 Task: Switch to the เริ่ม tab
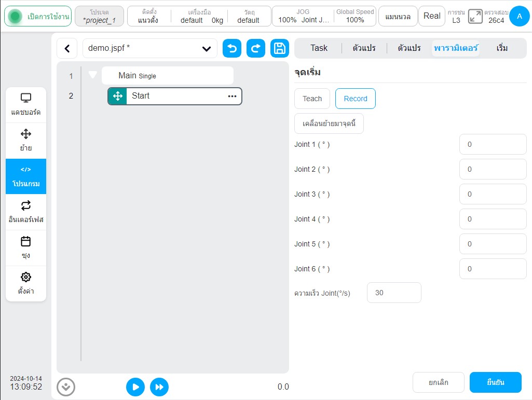pyautogui.click(x=502, y=48)
